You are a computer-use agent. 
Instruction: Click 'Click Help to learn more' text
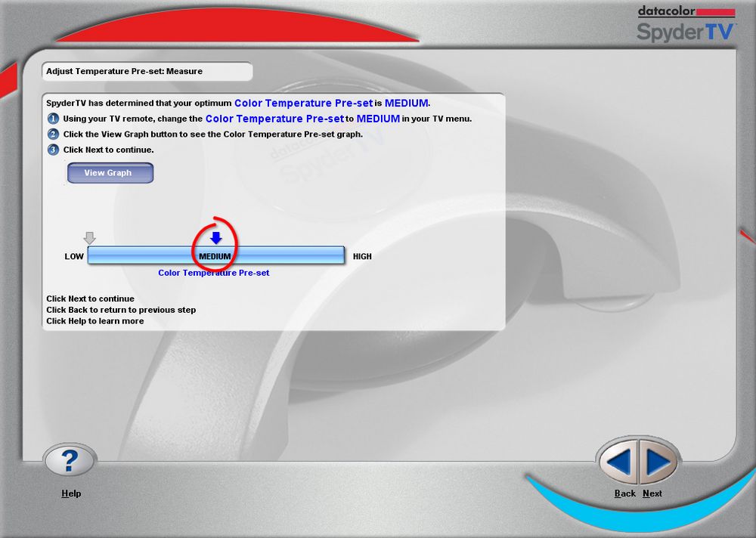click(x=95, y=321)
